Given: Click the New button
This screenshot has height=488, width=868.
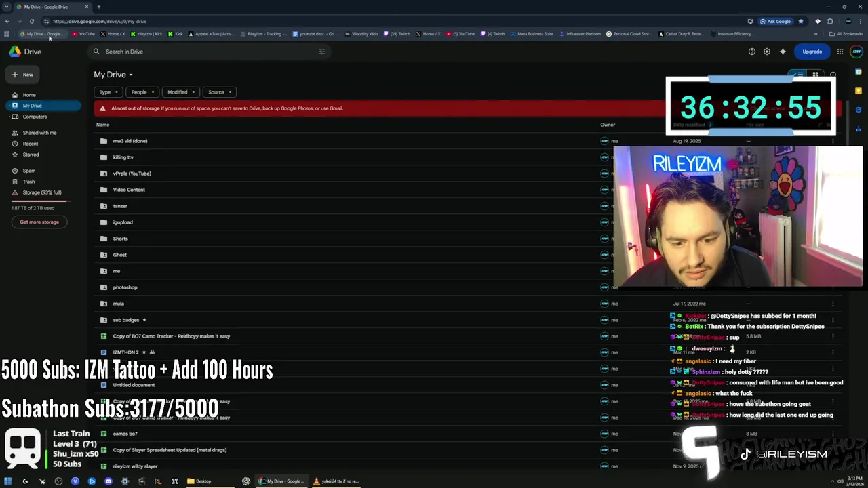Looking at the screenshot, I should 22,75.
